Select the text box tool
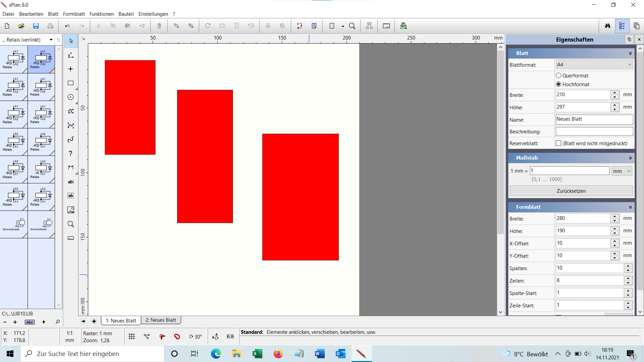Screen dimensions: 644x362 [71, 196]
